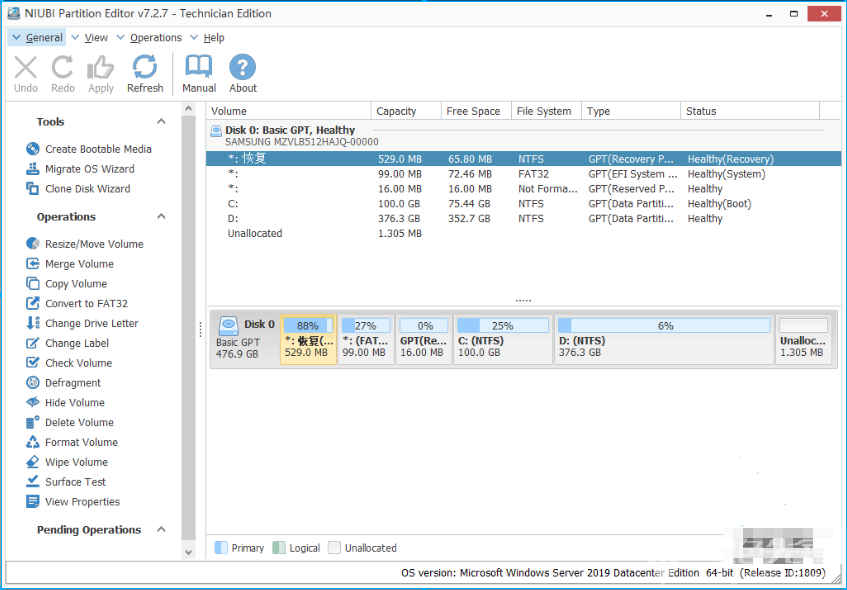The width and height of the screenshot is (847, 590).
Task: Click the Format Volume link
Action: click(x=82, y=442)
